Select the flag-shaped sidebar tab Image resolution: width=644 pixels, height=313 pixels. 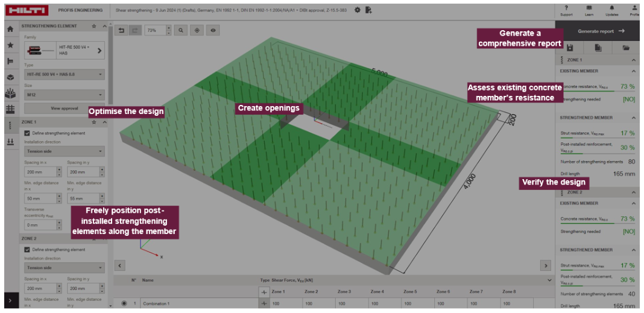coord(11,61)
